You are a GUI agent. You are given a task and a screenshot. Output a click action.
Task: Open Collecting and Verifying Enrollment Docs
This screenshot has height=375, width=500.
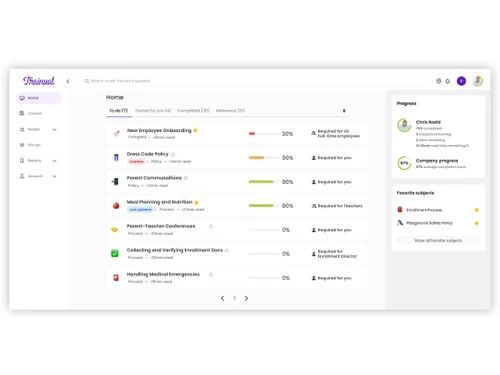coord(175,250)
